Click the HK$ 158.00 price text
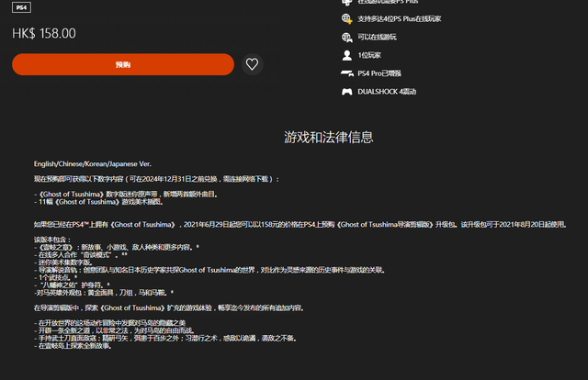 [44, 33]
